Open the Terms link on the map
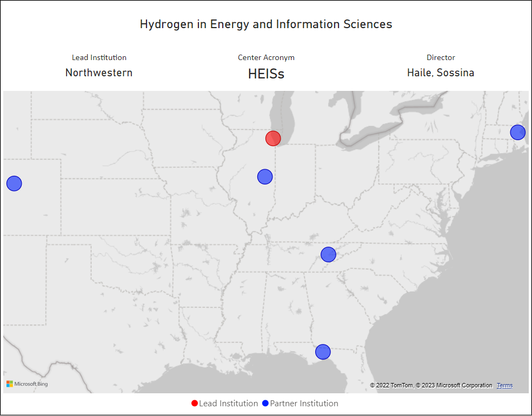Screen dimensions: 532x416 (x=504, y=386)
